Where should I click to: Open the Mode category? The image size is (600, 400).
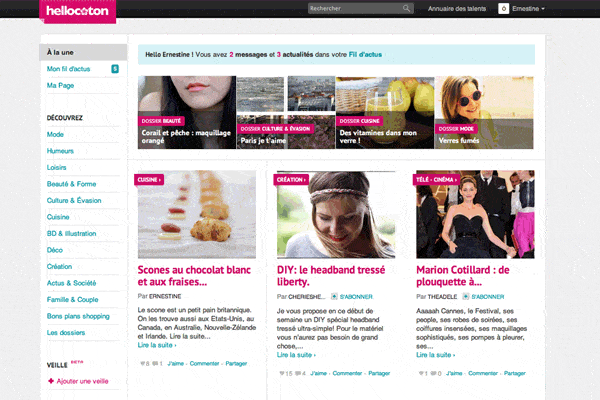[x=55, y=134]
